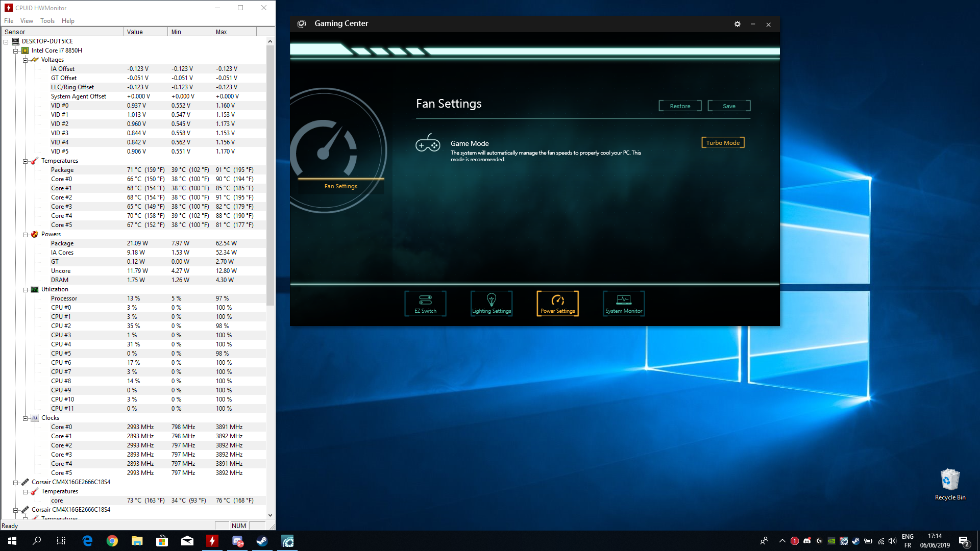Open Wi-Fi network tray icon
The width and height of the screenshot is (980, 551).
click(880, 541)
